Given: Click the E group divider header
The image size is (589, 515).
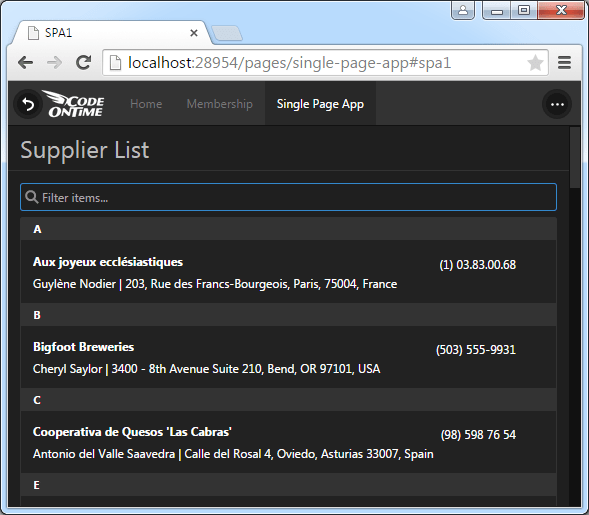Looking at the screenshot, I should tap(288, 485).
